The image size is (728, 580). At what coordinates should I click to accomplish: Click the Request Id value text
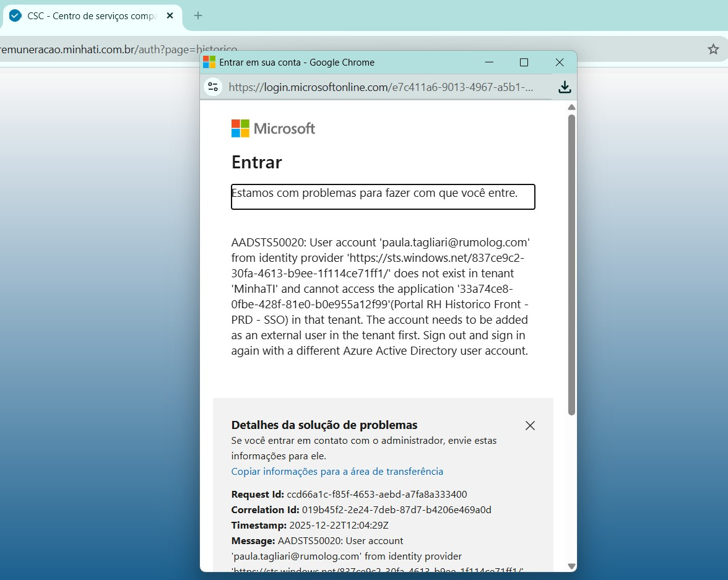pyautogui.click(x=376, y=494)
